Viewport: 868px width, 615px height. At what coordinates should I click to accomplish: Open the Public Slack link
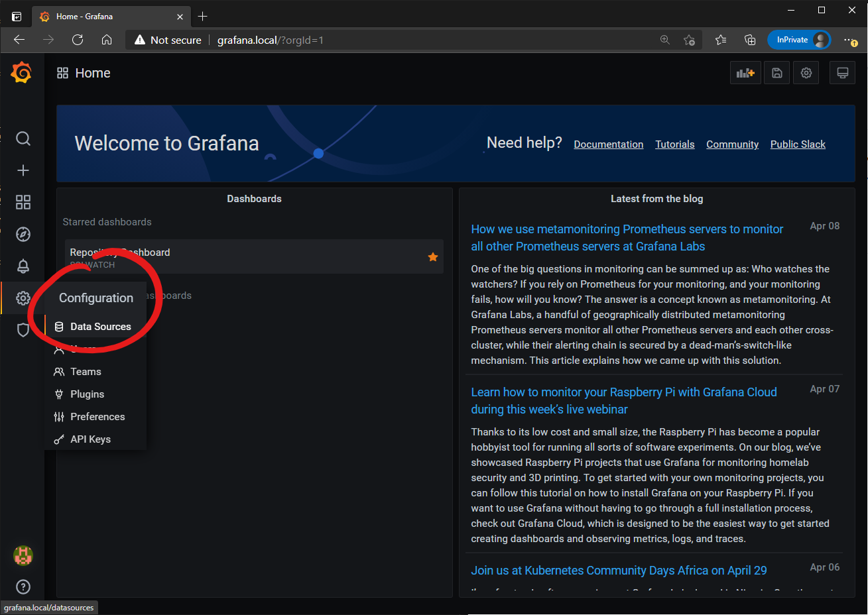[798, 144]
